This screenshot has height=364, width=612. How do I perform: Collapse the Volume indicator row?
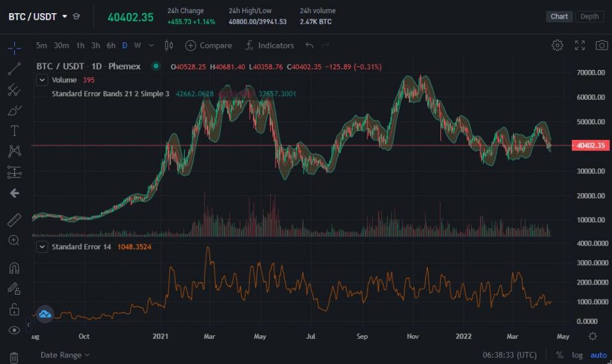coord(42,79)
